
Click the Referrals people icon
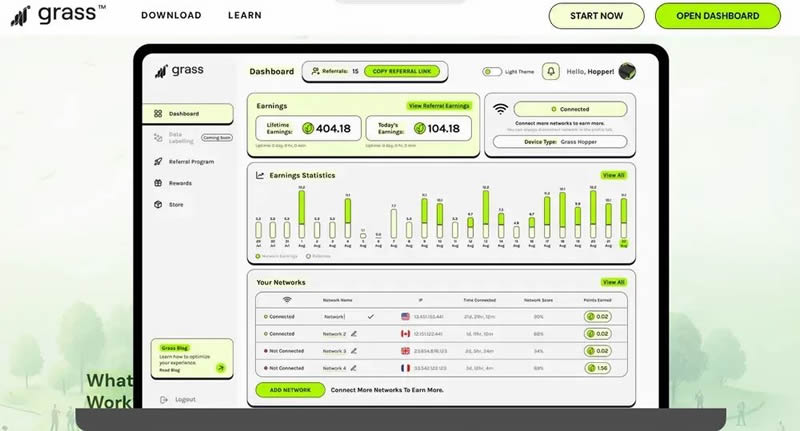click(315, 71)
